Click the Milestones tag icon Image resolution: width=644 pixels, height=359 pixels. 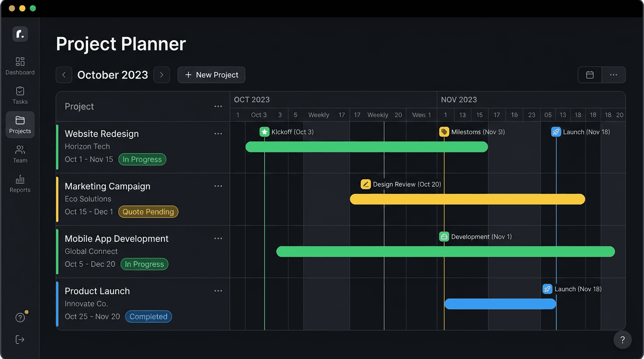tap(444, 132)
